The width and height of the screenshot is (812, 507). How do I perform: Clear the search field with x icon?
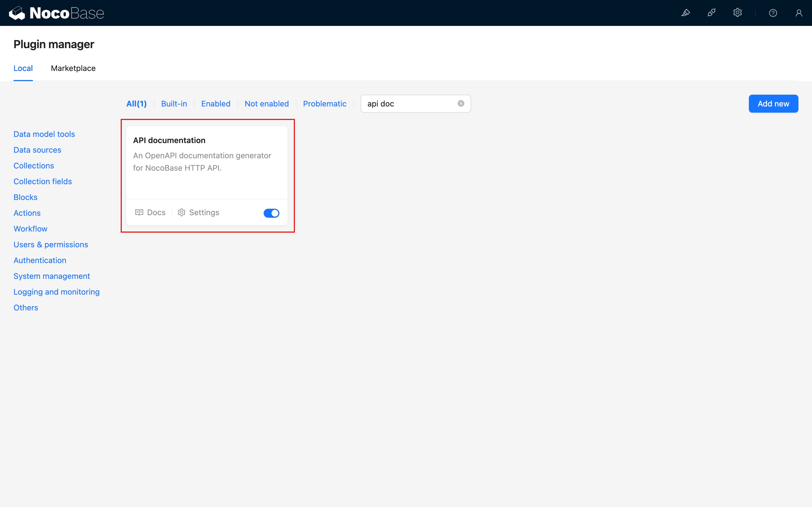pyautogui.click(x=461, y=104)
